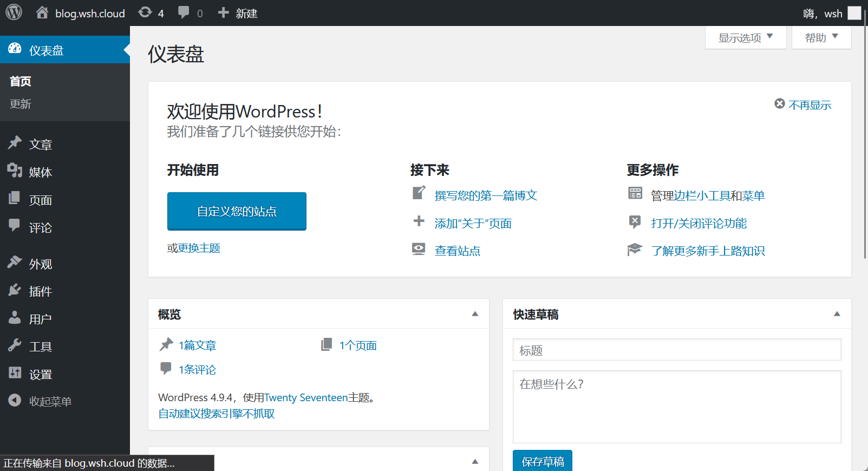Dismiss welcome panel via 不再显示
The width and height of the screenshot is (868, 471).
tap(803, 104)
